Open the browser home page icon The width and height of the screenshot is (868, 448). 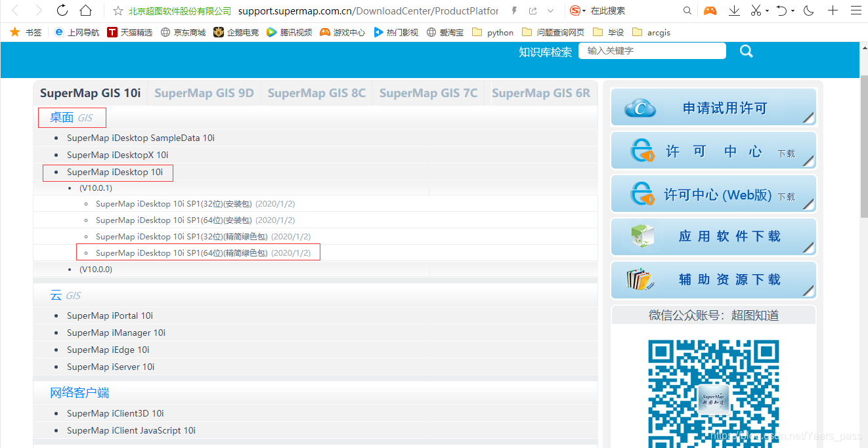coord(85,10)
